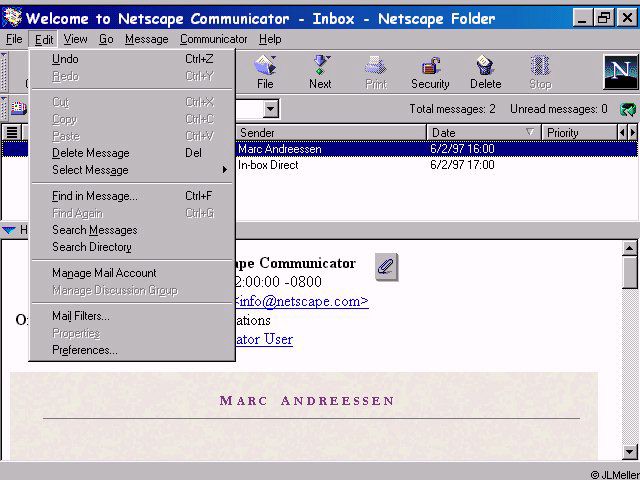Select Search Messages menu item
The width and height of the screenshot is (640, 480).
coord(132,230)
